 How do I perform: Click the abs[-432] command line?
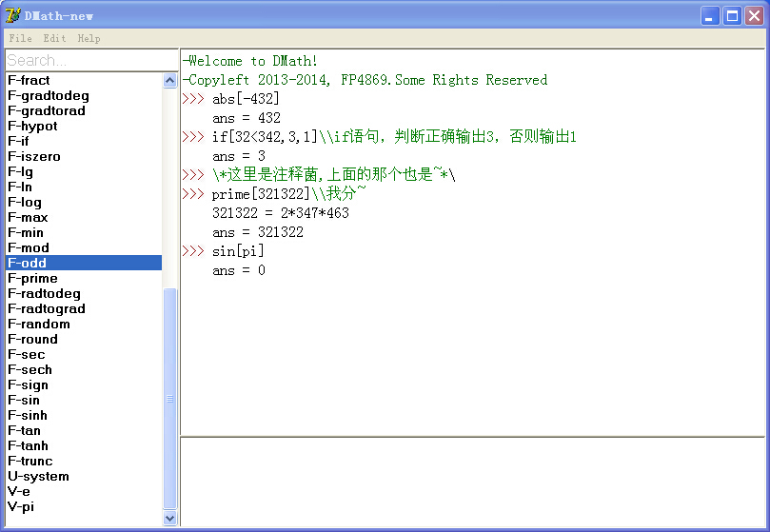coord(246,99)
